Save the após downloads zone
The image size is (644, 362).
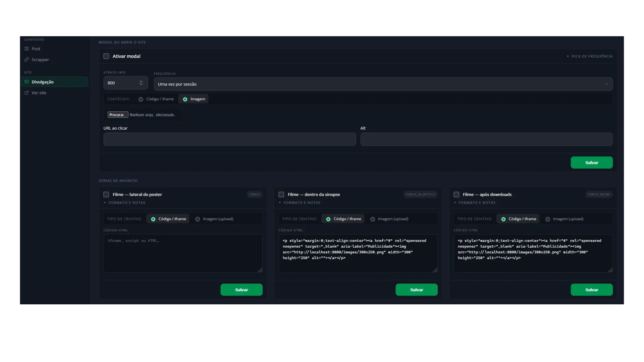592,290
